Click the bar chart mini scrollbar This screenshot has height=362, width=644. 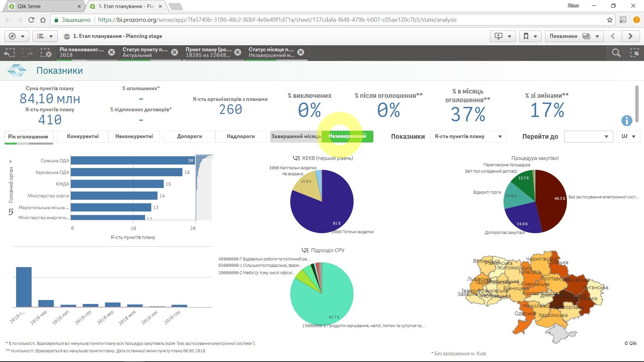(204, 188)
